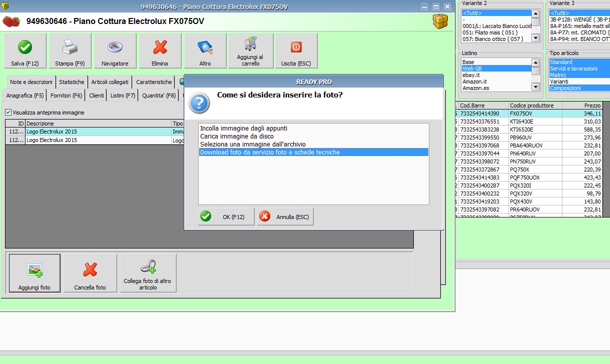
Task: Click the Cod.Barre column header
Action: (483, 105)
